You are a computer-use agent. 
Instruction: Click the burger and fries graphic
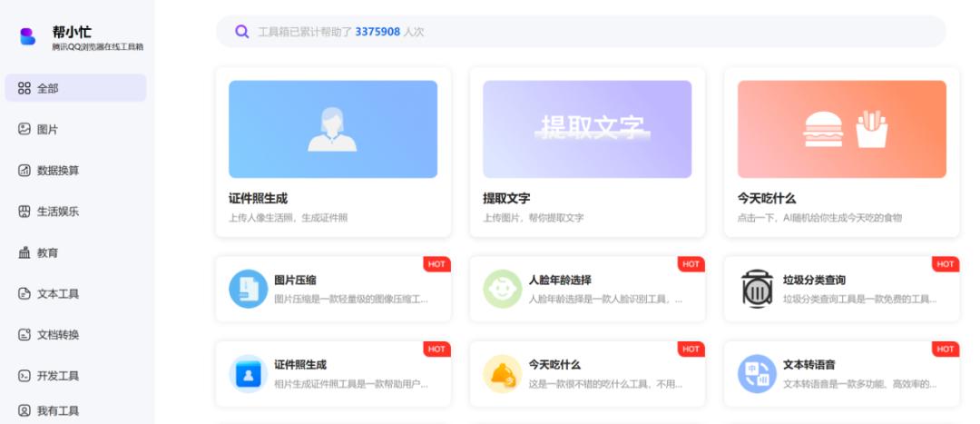[x=845, y=130]
